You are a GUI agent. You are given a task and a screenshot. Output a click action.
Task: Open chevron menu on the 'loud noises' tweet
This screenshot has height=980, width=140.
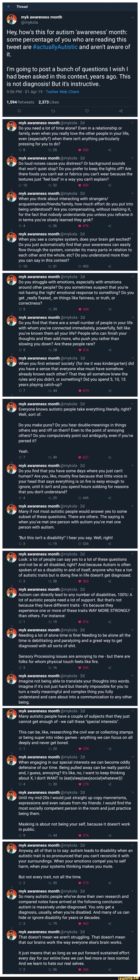coord(132,158)
